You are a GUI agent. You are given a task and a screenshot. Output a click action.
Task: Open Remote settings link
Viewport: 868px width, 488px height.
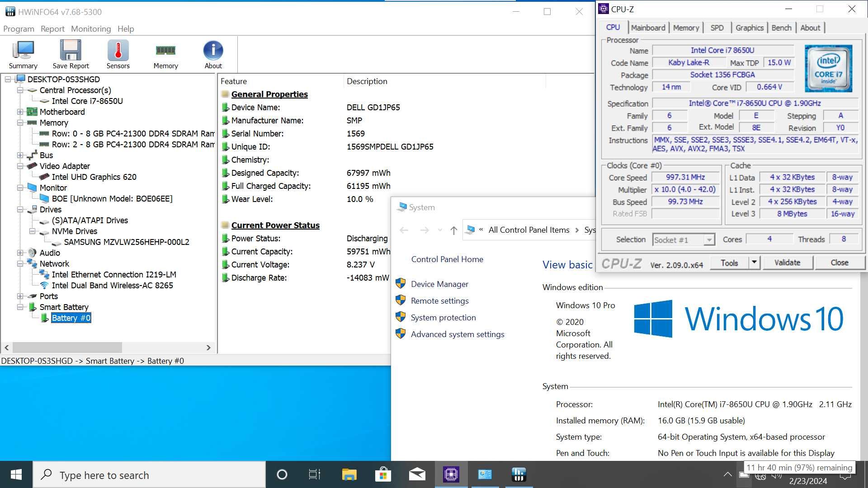point(439,300)
